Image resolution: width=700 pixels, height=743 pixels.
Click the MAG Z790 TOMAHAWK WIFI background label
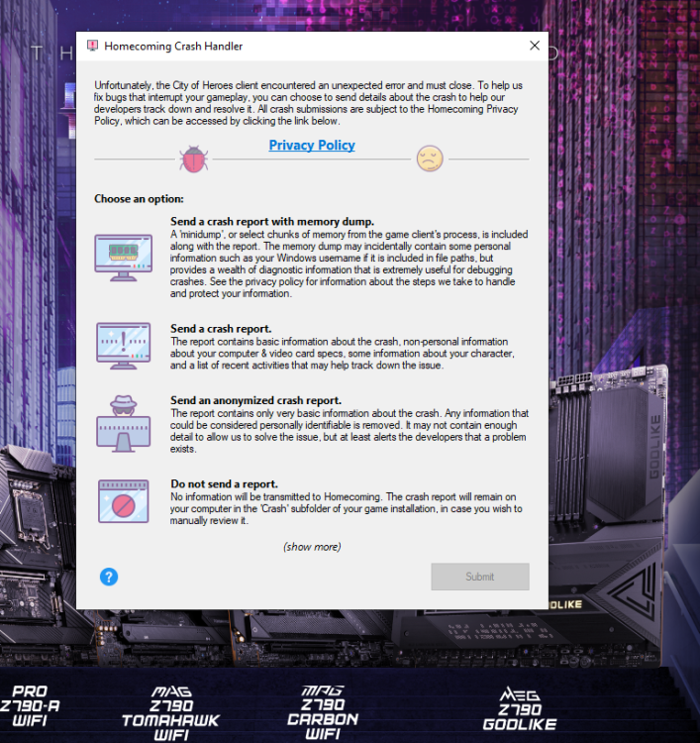coord(171,713)
